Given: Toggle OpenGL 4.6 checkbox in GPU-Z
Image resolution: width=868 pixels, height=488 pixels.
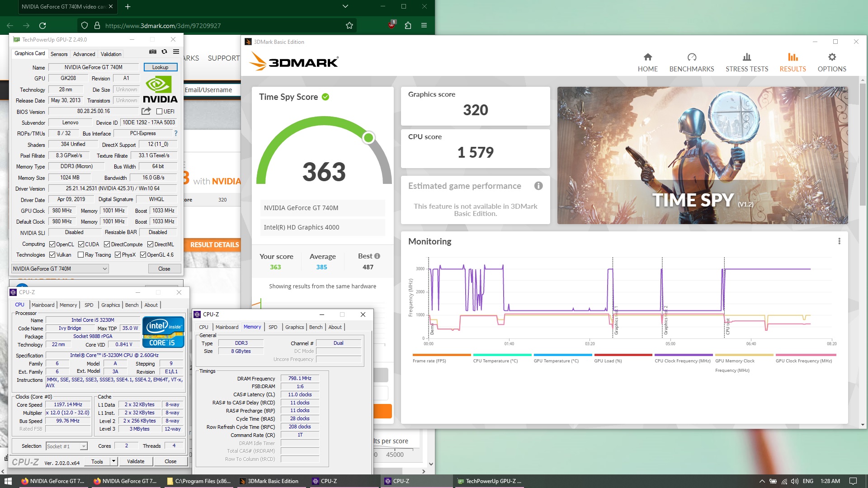Looking at the screenshot, I should (143, 255).
